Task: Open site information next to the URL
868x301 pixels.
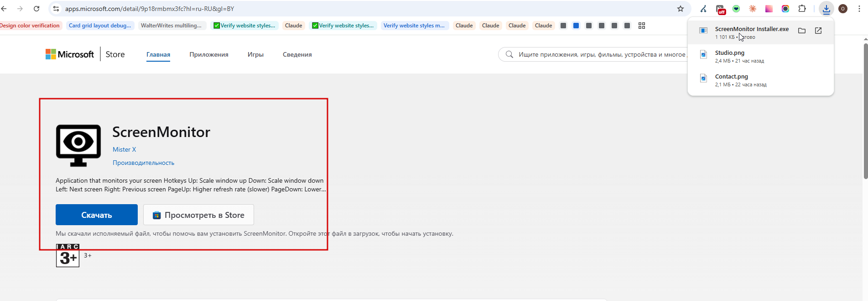Action: [56, 9]
